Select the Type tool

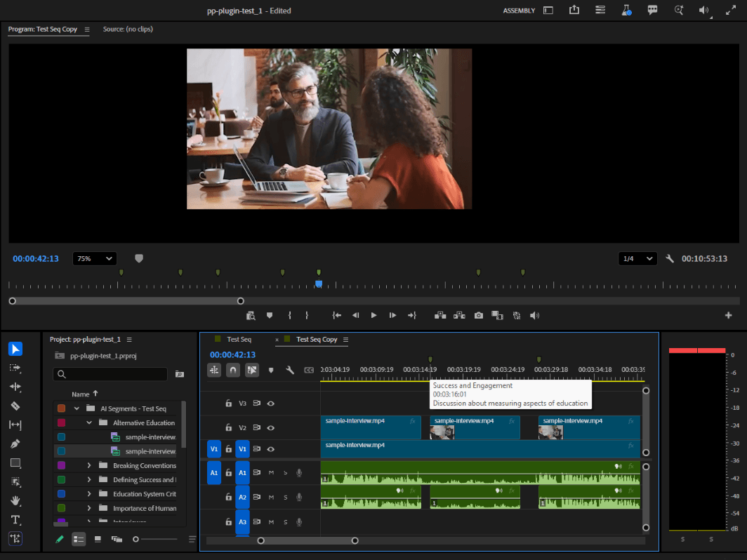[x=15, y=520]
